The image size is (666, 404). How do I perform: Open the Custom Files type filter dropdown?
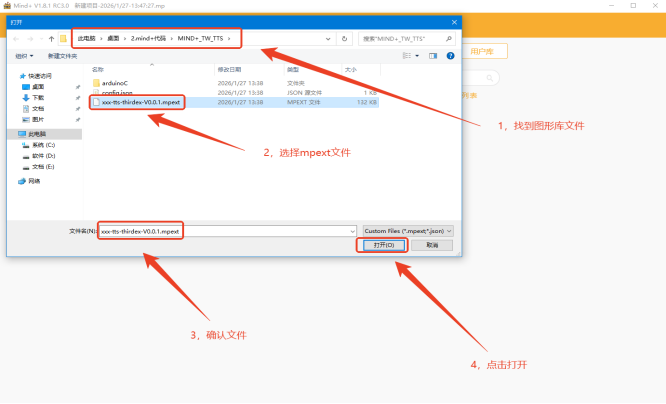click(x=408, y=231)
